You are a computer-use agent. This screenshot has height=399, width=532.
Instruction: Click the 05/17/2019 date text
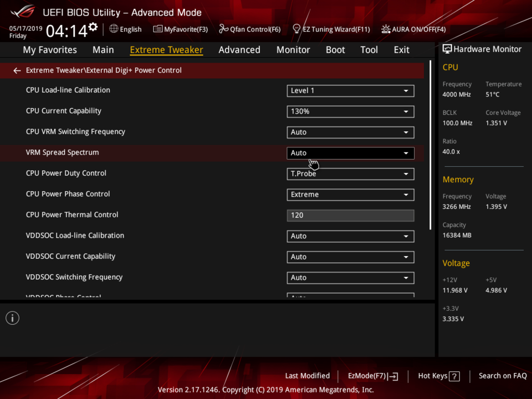pyautogui.click(x=25, y=28)
